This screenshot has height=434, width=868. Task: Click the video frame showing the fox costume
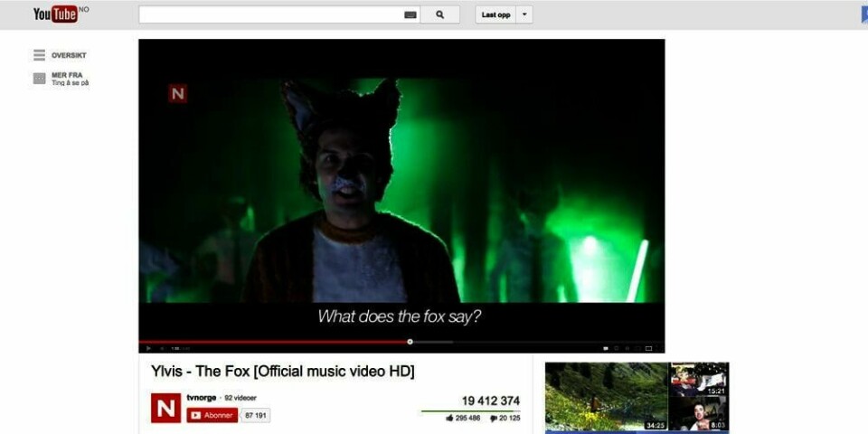point(401,190)
